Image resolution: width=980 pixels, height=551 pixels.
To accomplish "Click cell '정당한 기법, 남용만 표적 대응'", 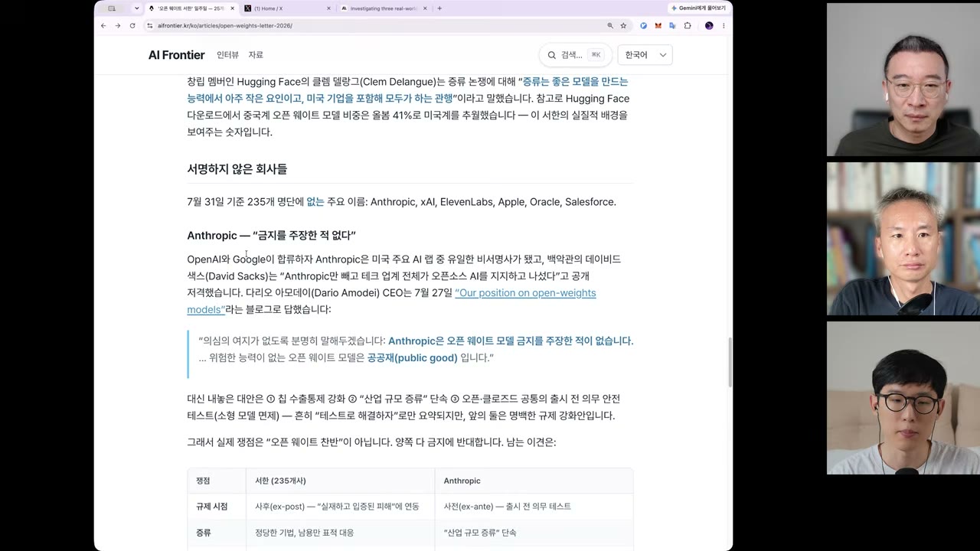I will point(305,533).
